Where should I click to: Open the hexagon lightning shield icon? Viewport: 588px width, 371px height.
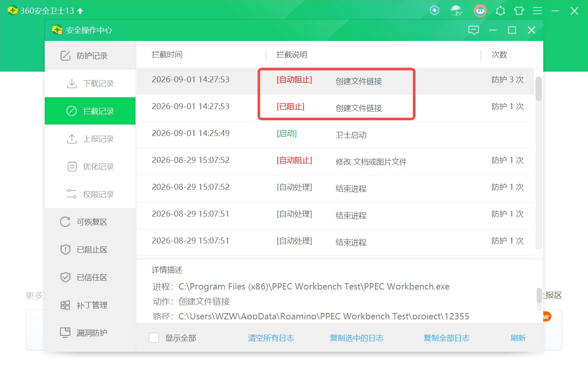[x=435, y=11]
